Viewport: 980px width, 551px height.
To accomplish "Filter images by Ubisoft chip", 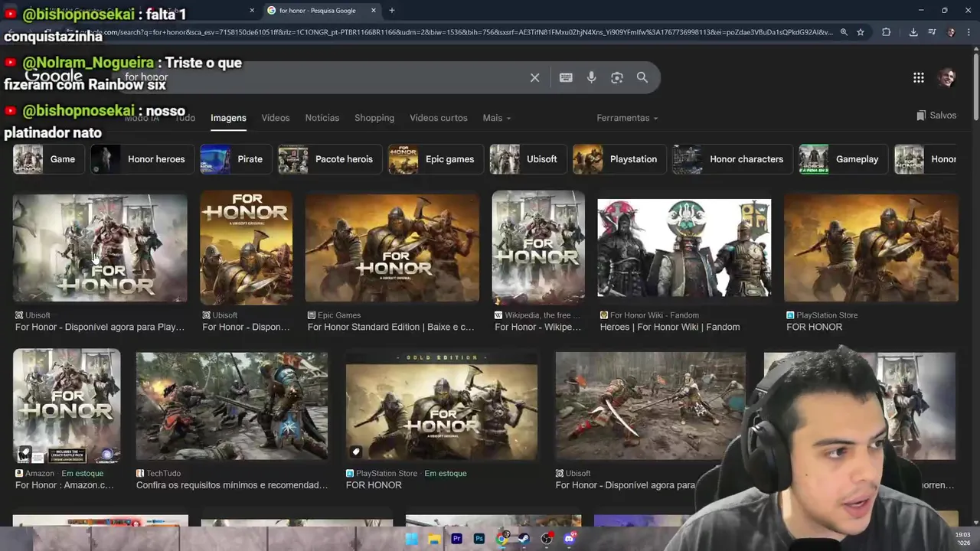I will coord(527,159).
